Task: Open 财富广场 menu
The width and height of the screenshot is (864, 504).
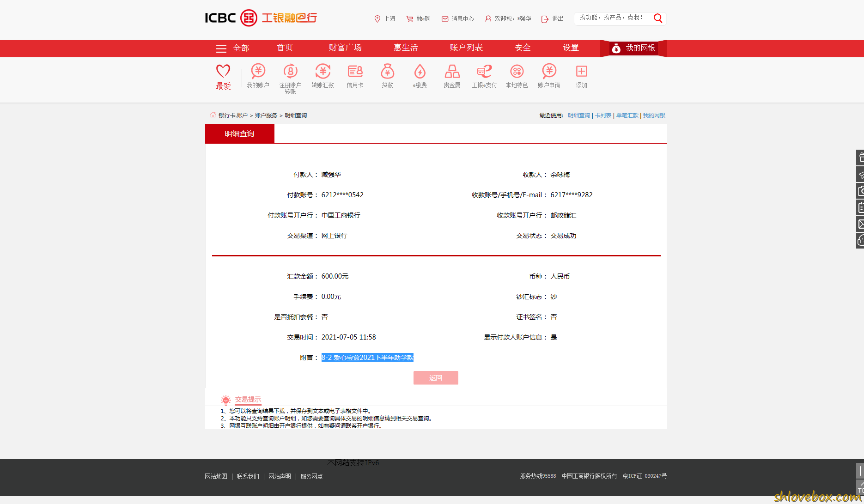Action: click(x=345, y=48)
